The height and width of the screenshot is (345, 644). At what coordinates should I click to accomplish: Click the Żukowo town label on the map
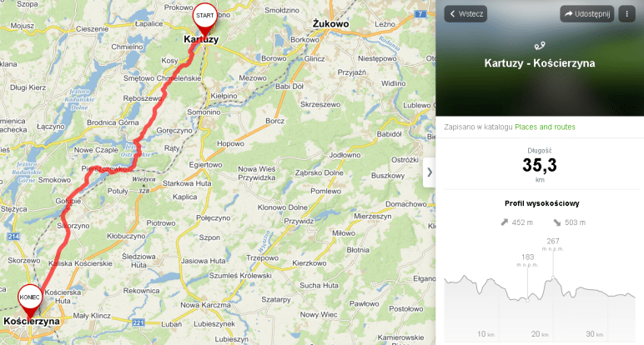330,24
